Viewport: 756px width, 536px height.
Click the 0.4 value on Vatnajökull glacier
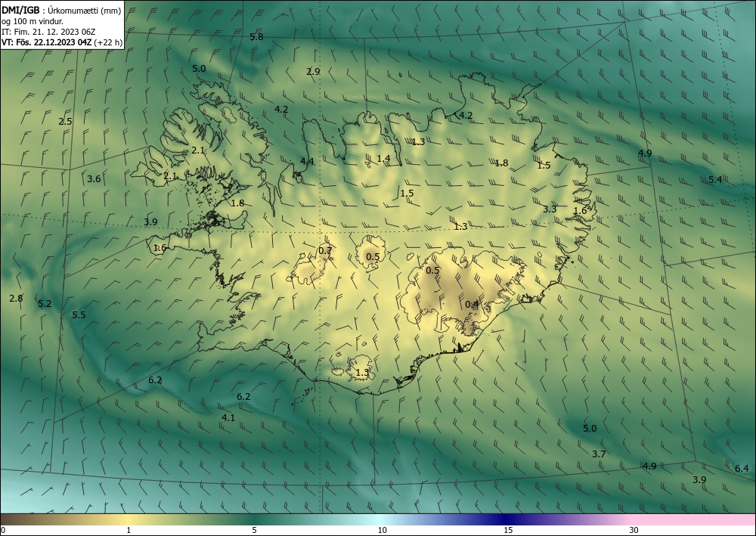click(472, 304)
